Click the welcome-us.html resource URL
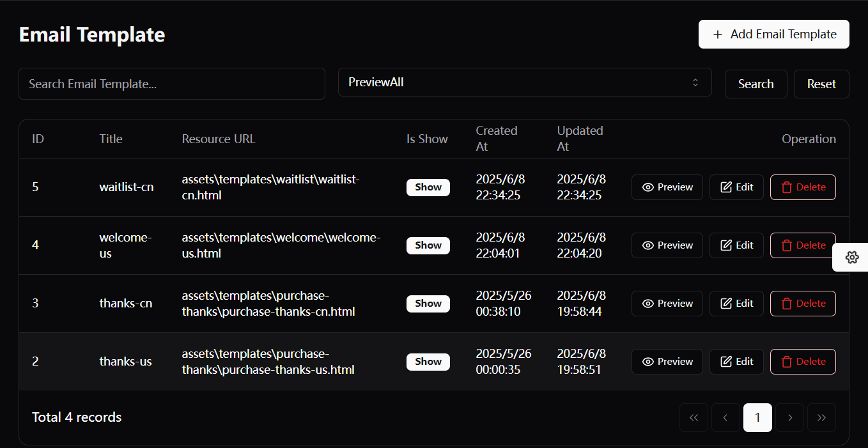 tap(281, 245)
